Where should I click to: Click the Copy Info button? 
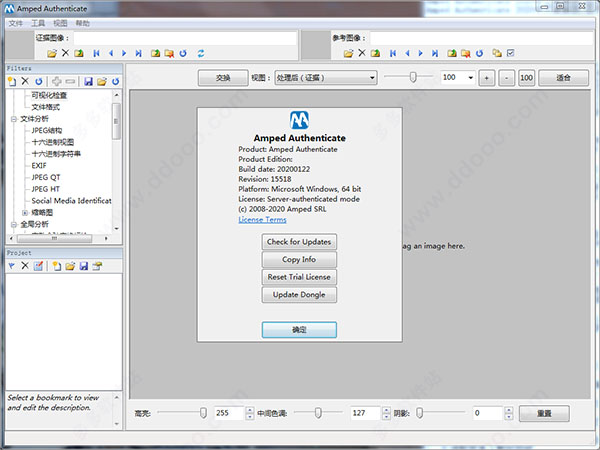point(299,259)
